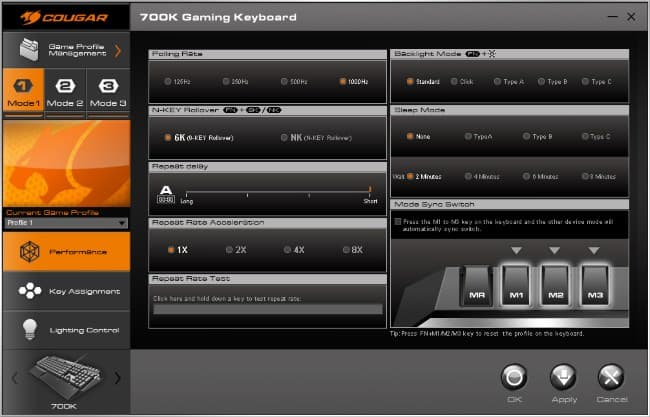Click the Performance cube icon
Screen dimensions: 650x417
coord(29,252)
